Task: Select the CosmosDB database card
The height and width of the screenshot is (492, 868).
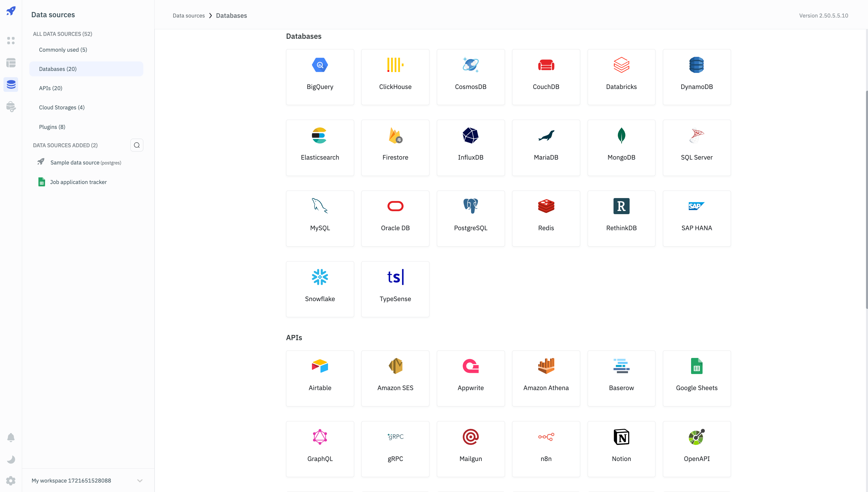Action: click(471, 77)
